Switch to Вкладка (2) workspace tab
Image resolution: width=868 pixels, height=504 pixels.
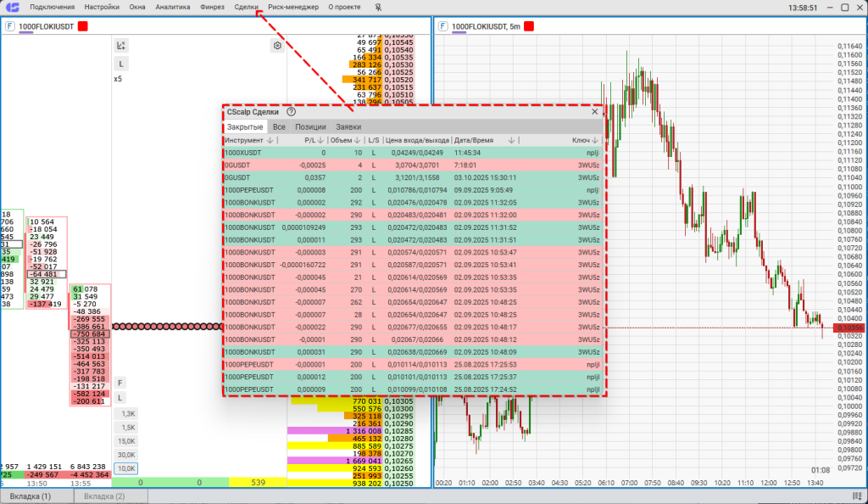(105, 496)
